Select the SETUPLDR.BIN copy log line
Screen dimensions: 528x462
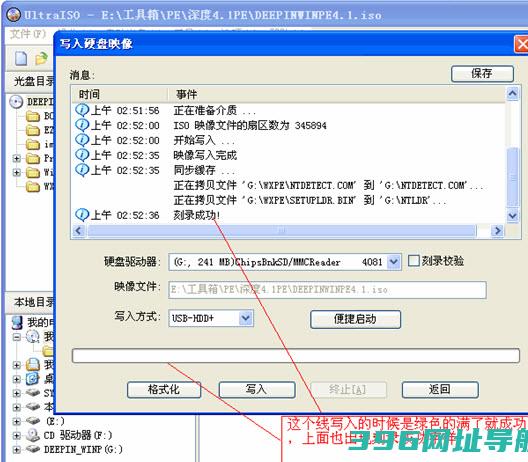pos(310,200)
